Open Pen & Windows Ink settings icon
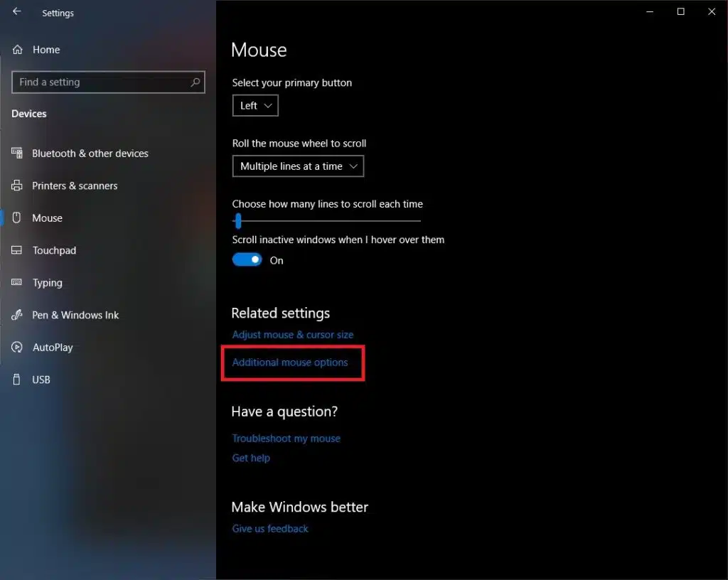 pyautogui.click(x=18, y=315)
